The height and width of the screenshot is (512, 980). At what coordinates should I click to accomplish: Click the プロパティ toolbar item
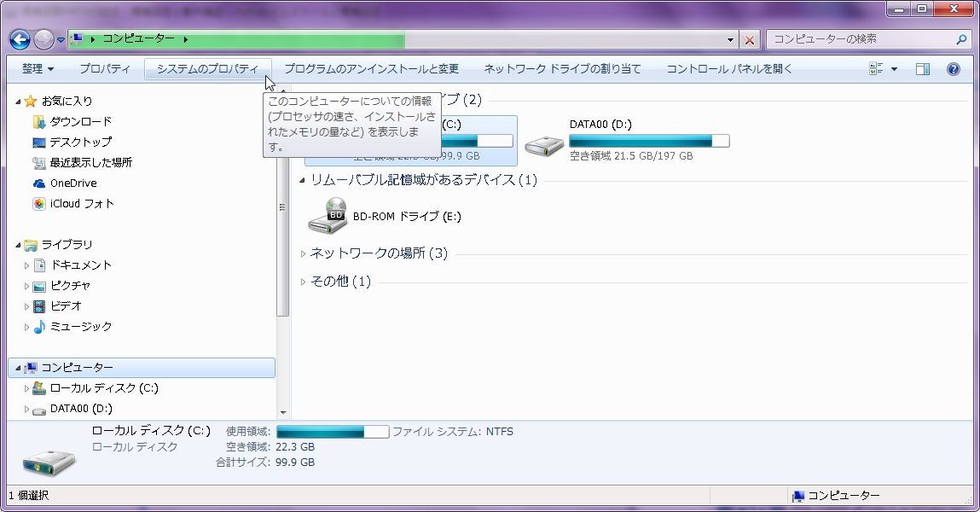105,69
